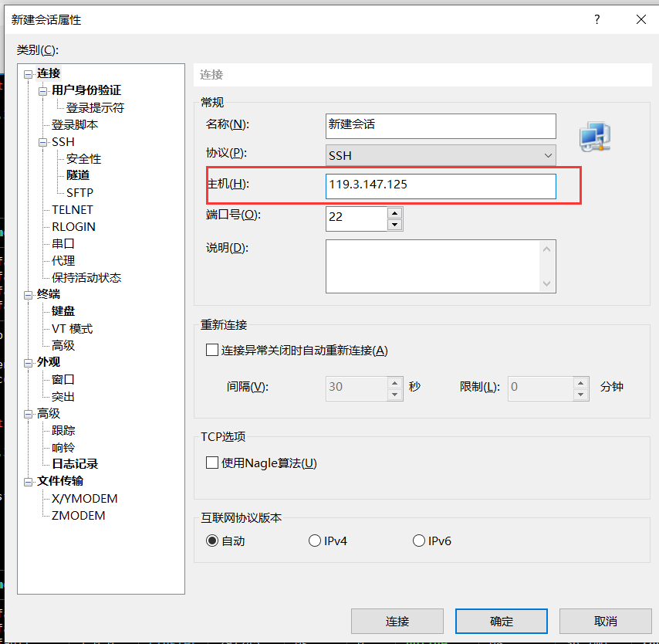Select 用户身份验证 in the tree
The height and width of the screenshot is (644, 659).
86,90
